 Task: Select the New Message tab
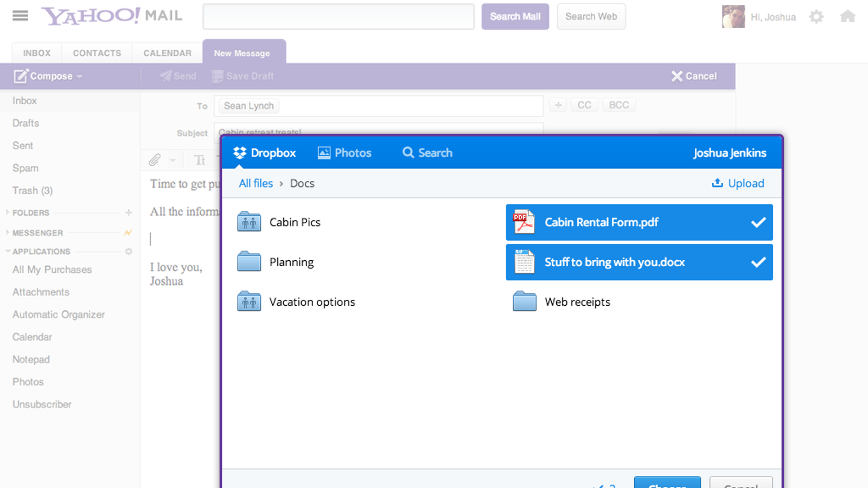coord(244,52)
